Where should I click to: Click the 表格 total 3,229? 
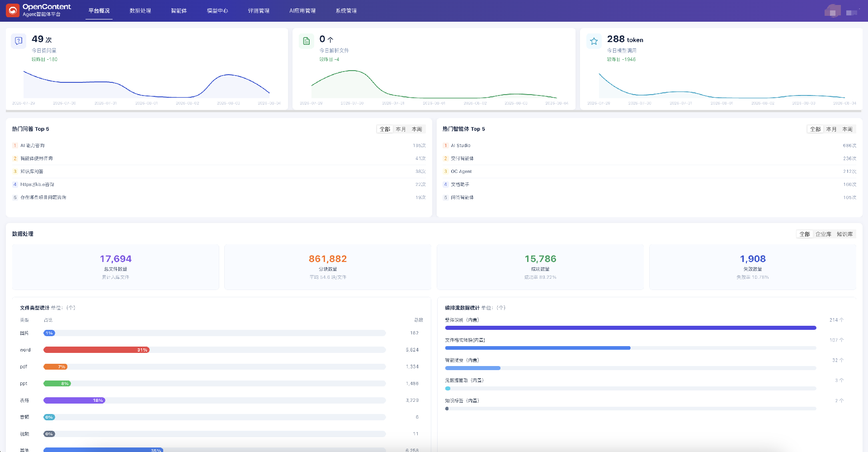tap(412, 400)
